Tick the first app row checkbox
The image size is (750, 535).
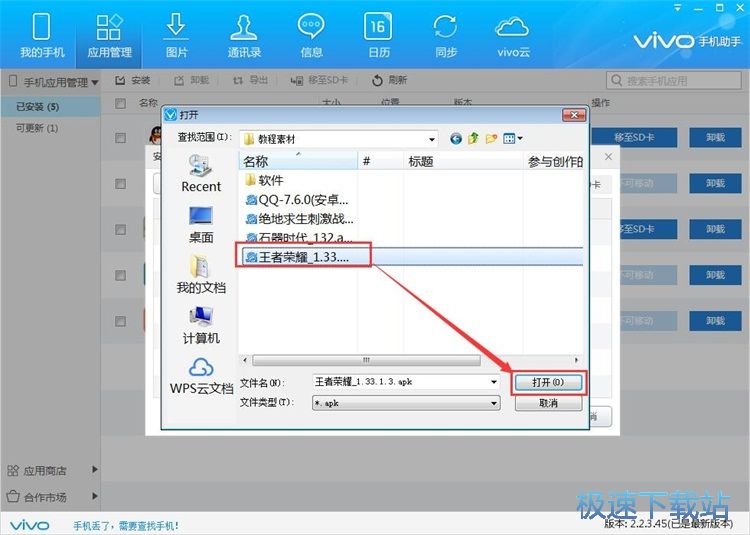click(x=121, y=138)
